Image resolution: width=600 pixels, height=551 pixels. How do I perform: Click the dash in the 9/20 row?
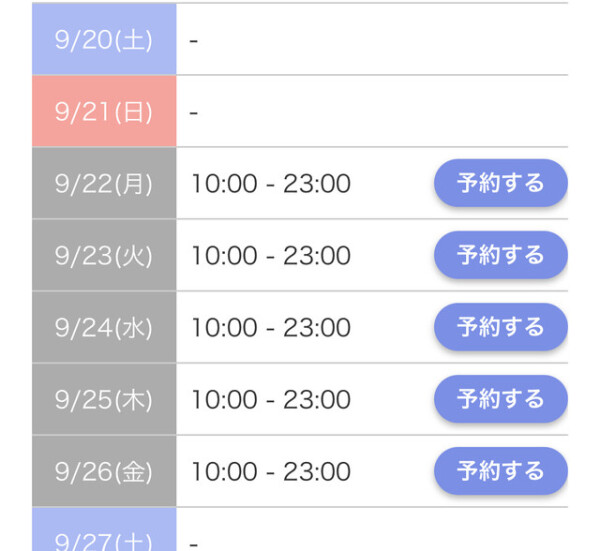[193, 40]
